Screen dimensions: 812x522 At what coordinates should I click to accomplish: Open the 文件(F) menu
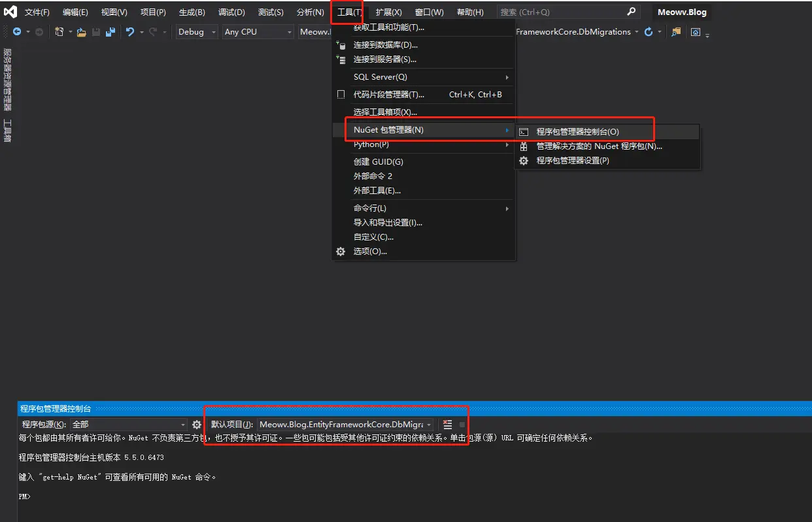pyautogui.click(x=37, y=12)
